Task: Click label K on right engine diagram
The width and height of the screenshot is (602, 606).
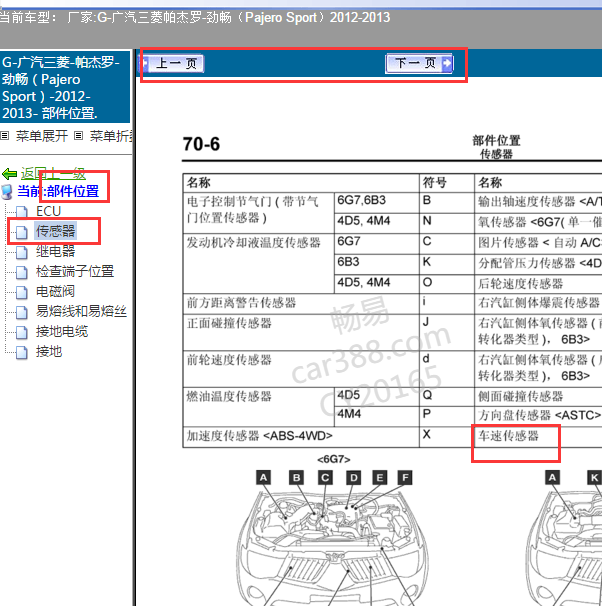Action: click(594, 478)
